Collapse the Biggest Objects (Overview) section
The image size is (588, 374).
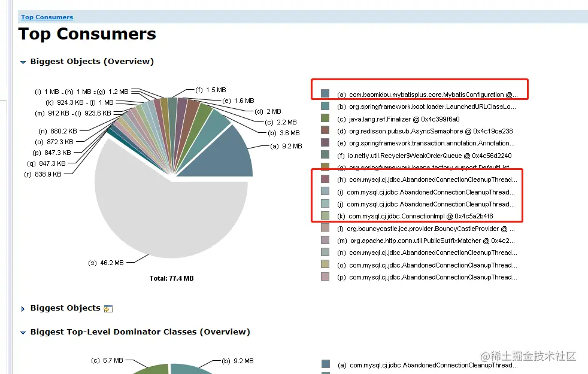click(23, 62)
